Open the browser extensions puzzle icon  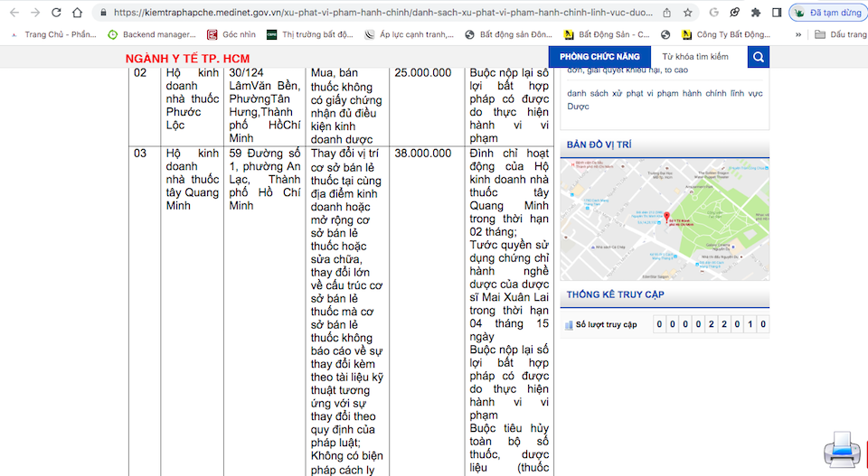pos(755,13)
